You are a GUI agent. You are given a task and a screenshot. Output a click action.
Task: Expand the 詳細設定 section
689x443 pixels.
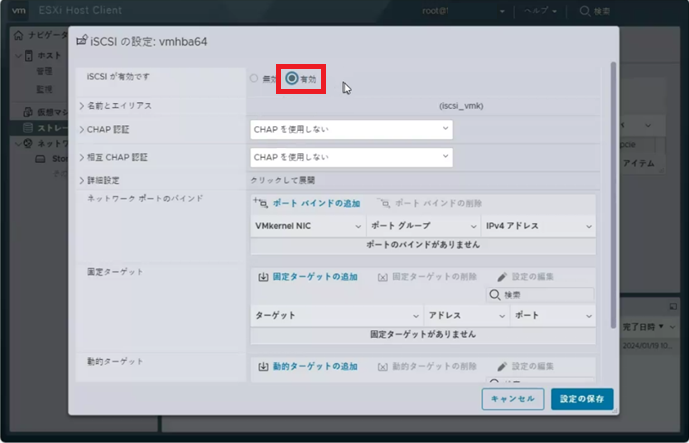point(82,181)
